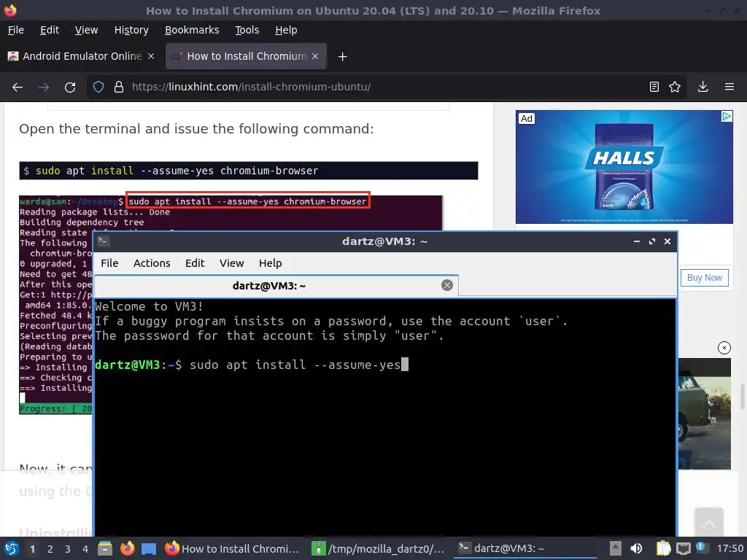Click the panel clock showing 17:50
The image size is (747, 560).
729,548
